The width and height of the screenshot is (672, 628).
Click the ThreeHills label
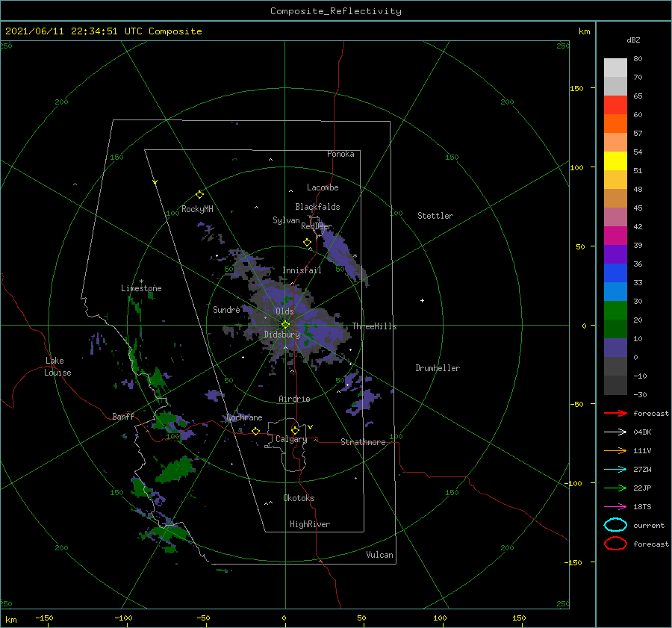click(375, 326)
